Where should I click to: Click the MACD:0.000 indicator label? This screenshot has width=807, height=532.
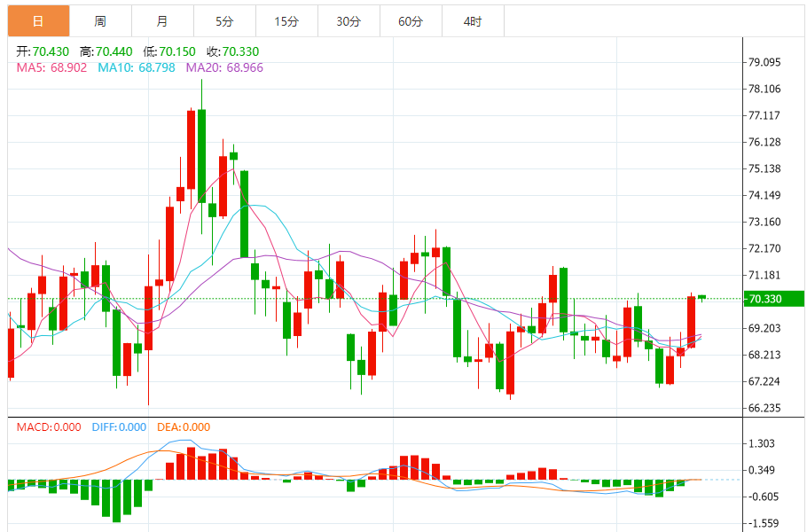(x=49, y=427)
